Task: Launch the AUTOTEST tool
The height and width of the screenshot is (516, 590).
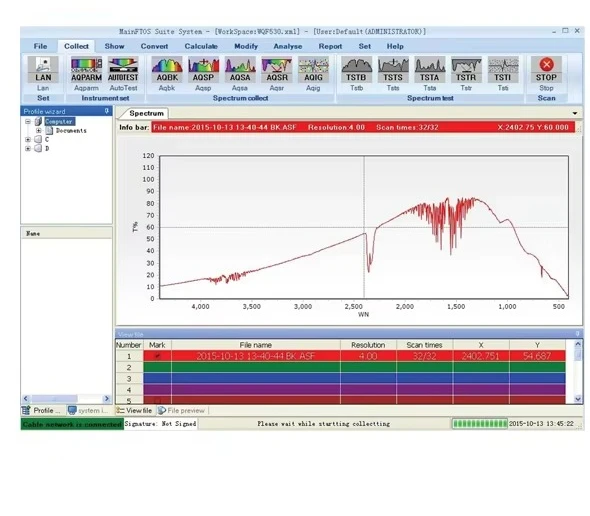Action: tap(123, 69)
